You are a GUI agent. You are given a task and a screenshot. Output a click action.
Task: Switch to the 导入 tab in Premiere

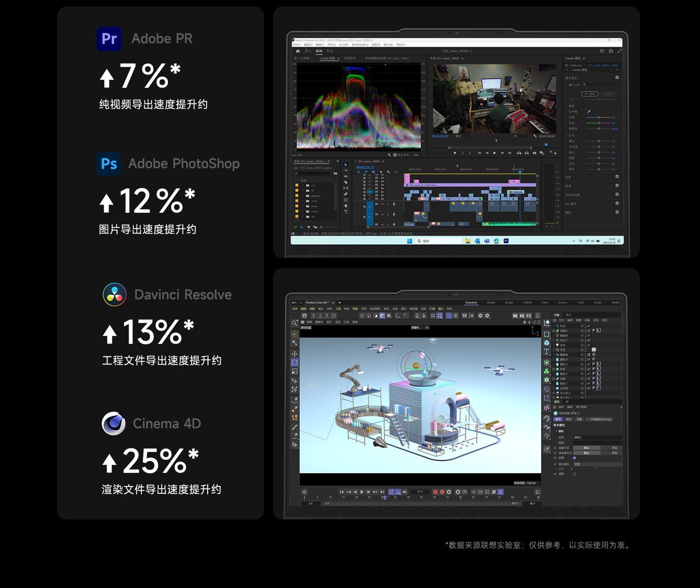click(x=308, y=51)
